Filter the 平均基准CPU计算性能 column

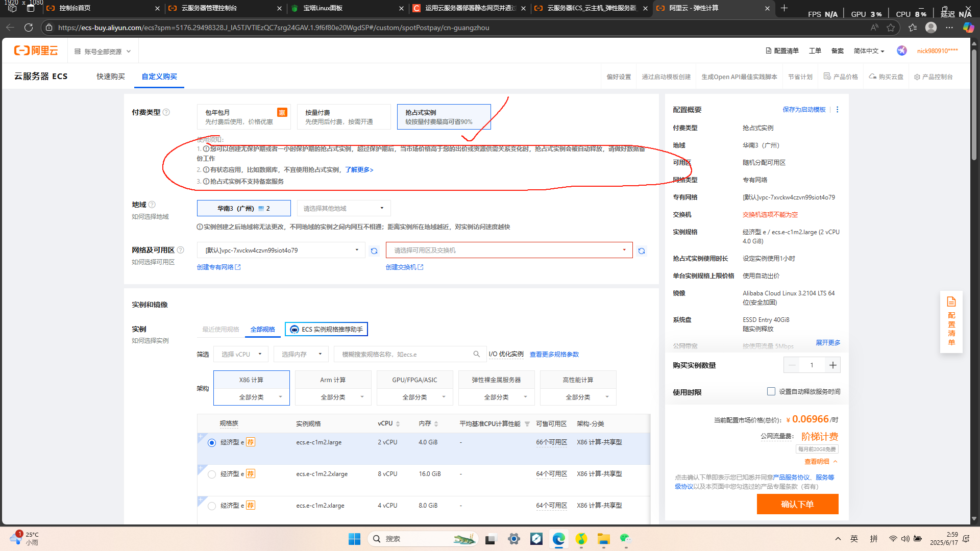(x=527, y=424)
